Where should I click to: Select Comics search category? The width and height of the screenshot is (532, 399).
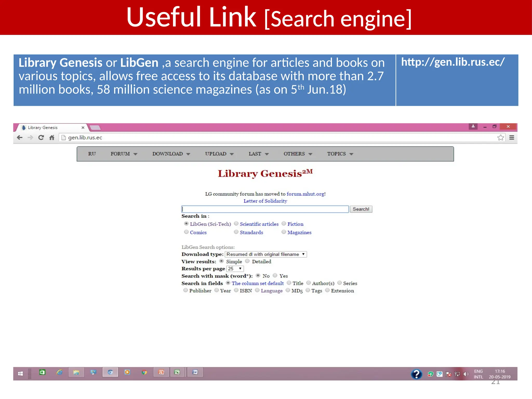click(x=186, y=232)
